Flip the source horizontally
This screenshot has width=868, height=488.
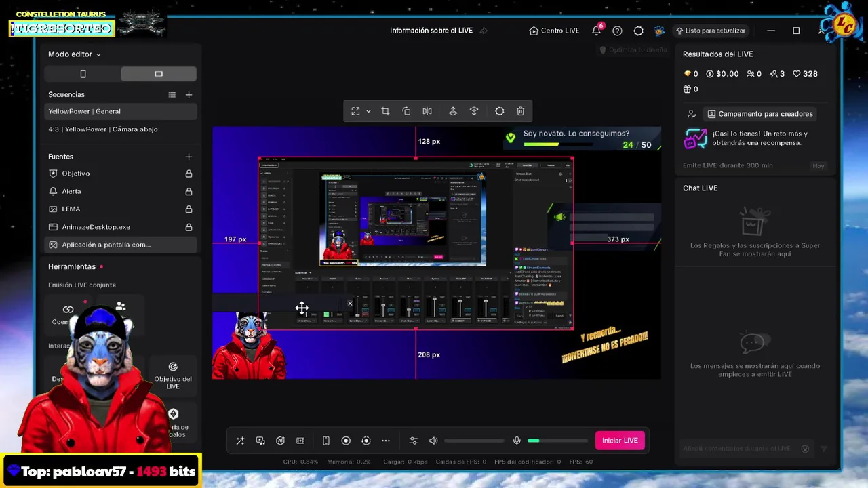(x=427, y=111)
